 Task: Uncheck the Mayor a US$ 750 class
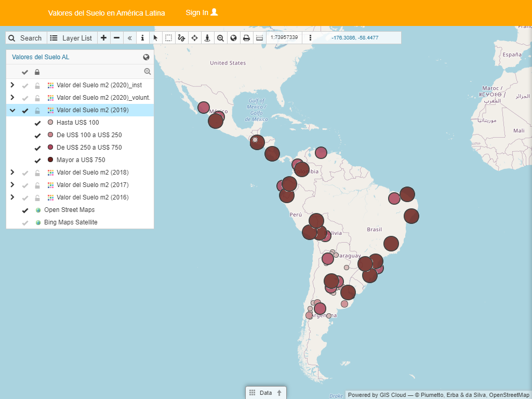pos(37,161)
